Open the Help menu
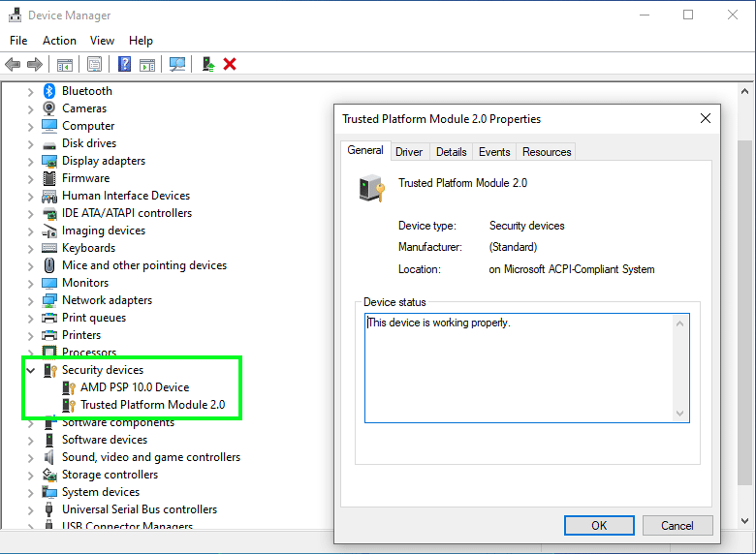The width and height of the screenshot is (756, 554). (x=141, y=41)
